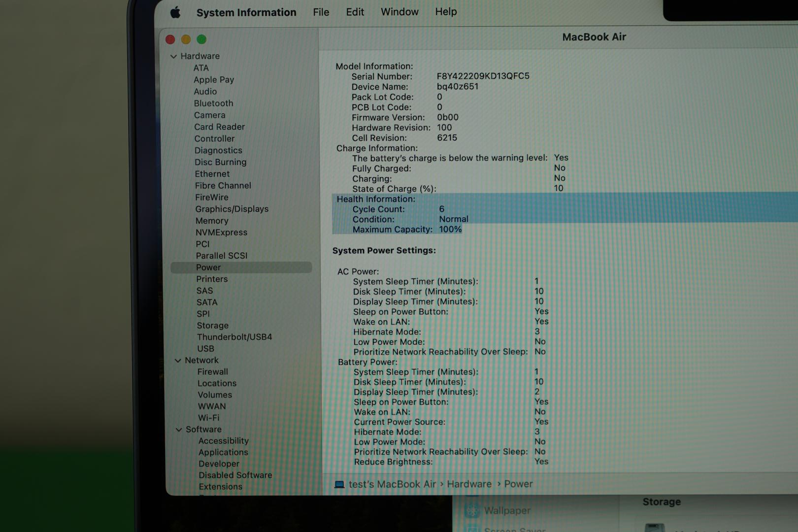Collapse the Hardware section chevron
Viewport: 798px width, 532px height.
173,57
